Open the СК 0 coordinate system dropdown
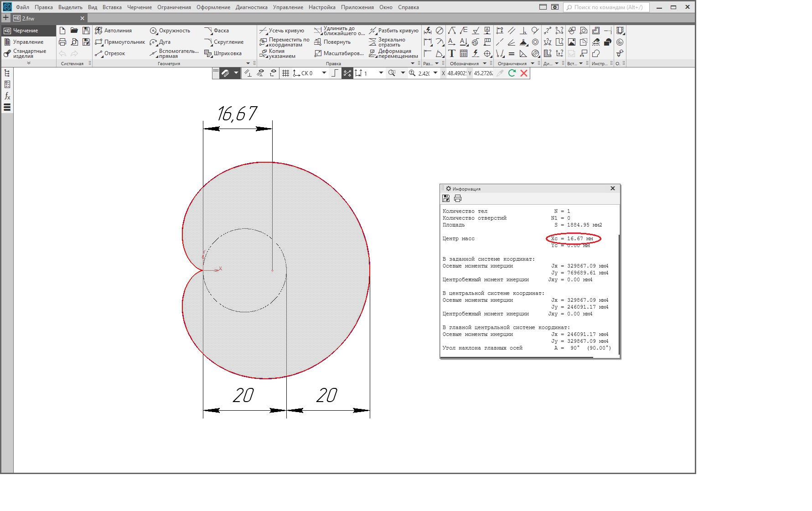This screenshot has height=511, width=812. pos(324,73)
